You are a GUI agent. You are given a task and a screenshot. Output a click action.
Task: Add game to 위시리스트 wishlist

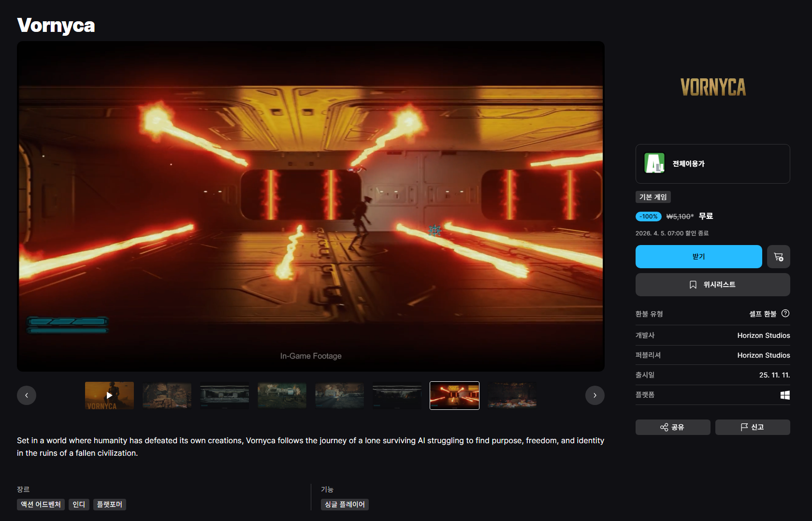pyautogui.click(x=712, y=285)
